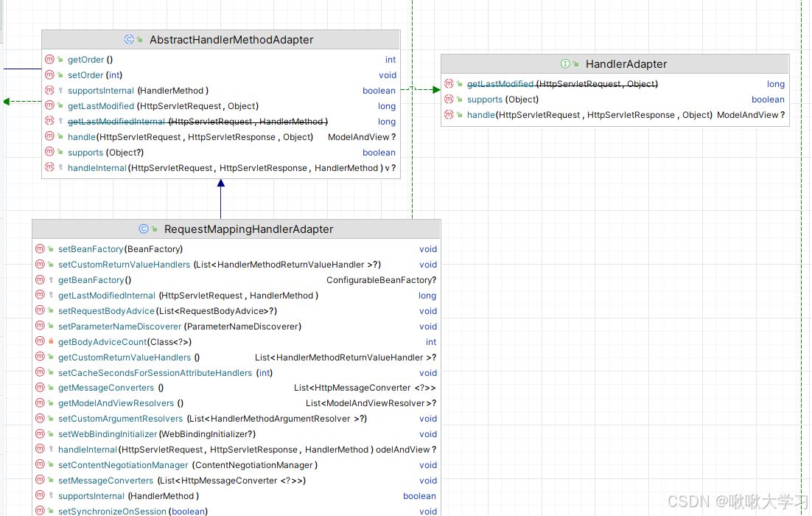
Task: Select the AbstractHandlerMethodAdapter class header
Action: tap(221, 39)
